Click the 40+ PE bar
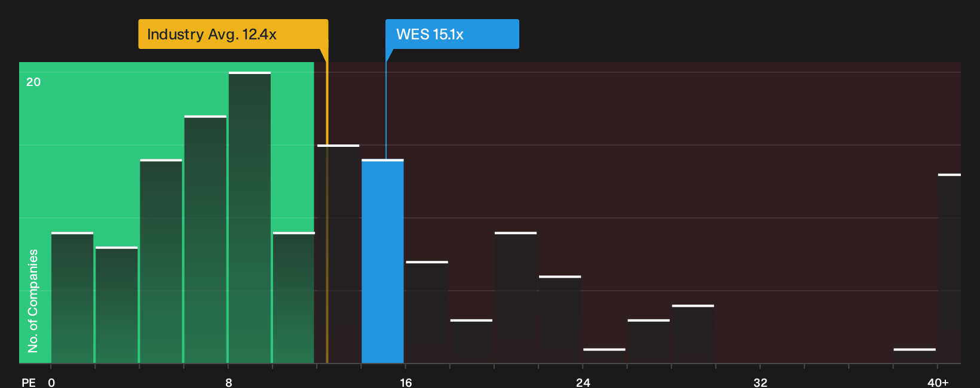Image resolution: width=980 pixels, height=388 pixels. click(x=950, y=269)
